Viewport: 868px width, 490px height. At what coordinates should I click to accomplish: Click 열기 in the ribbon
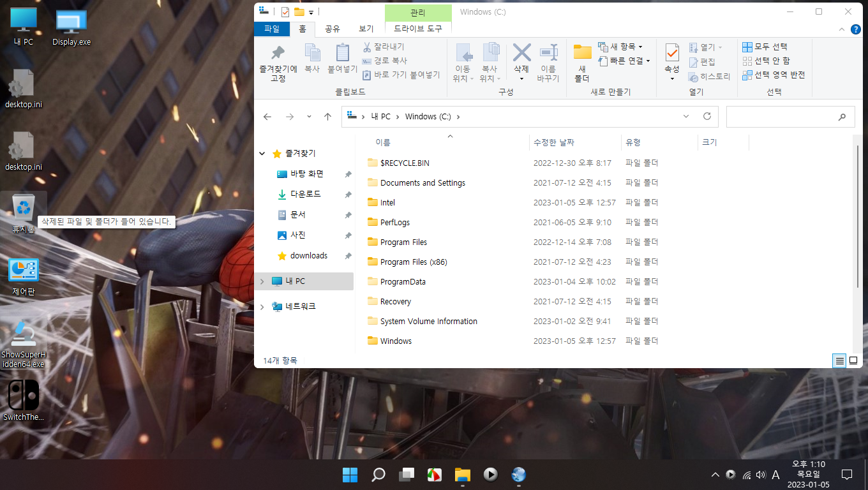pos(706,47)
